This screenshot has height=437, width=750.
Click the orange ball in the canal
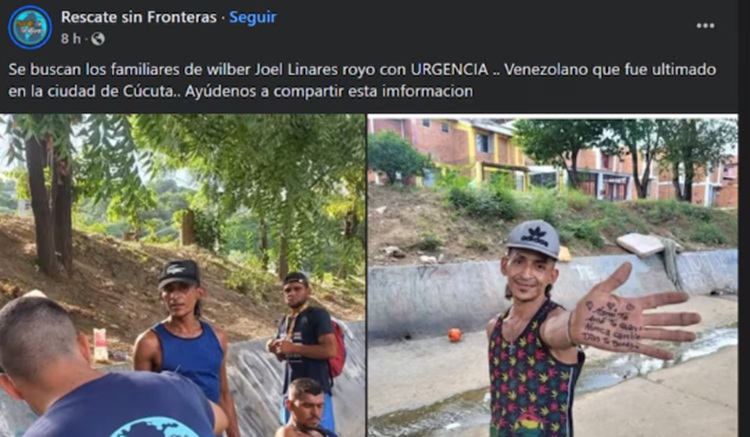click(x=455, y=335)
